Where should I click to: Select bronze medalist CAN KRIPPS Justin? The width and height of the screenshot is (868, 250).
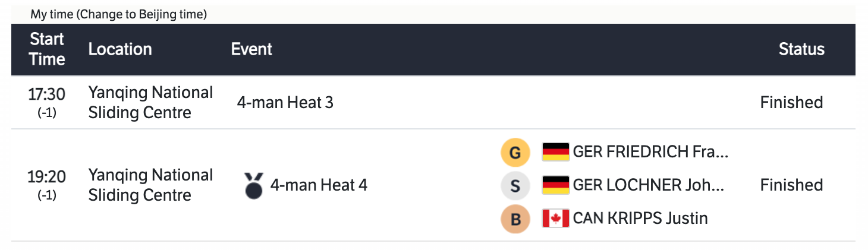(x=640, y=219)
